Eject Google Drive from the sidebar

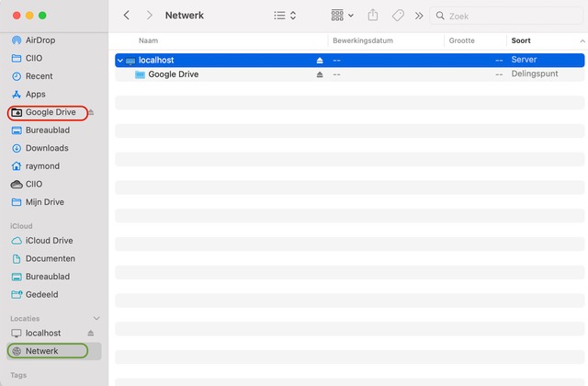(91, 112)
